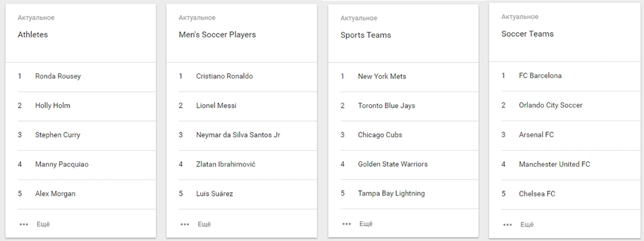Image resolution: width=644 pixels, height=241 pixels.
Task: Click the three-dots icon under Athletes
Action: click(23, 224)
